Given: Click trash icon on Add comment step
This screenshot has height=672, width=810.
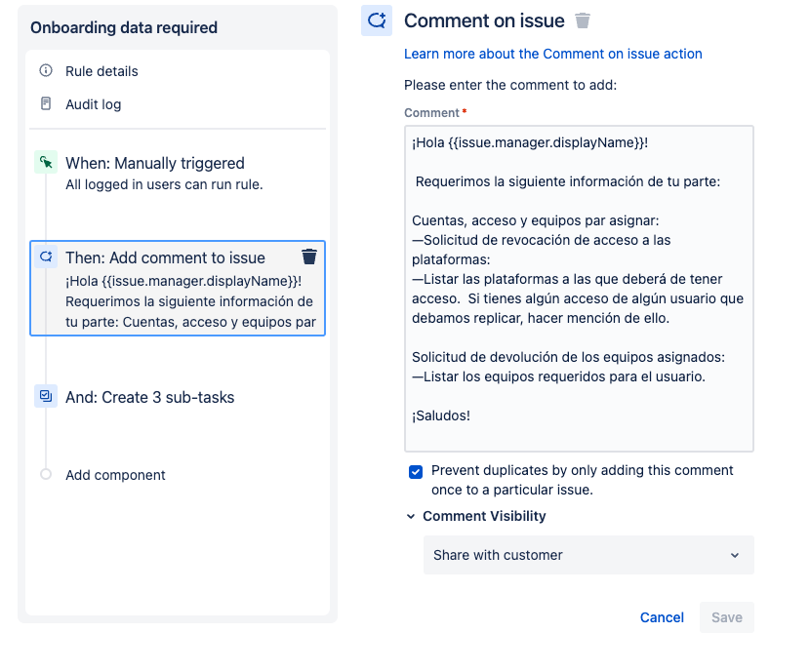Looking at the screenshot, I should click(x=309, y=257).
